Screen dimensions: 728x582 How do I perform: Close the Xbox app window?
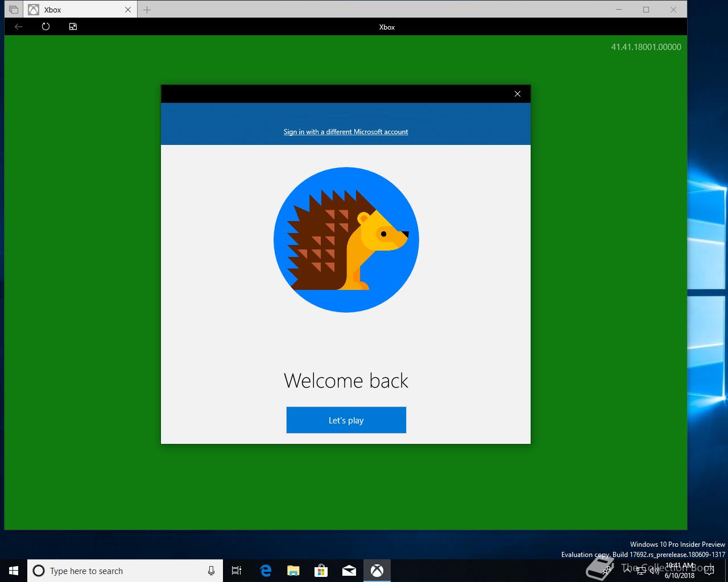(673, 10)
